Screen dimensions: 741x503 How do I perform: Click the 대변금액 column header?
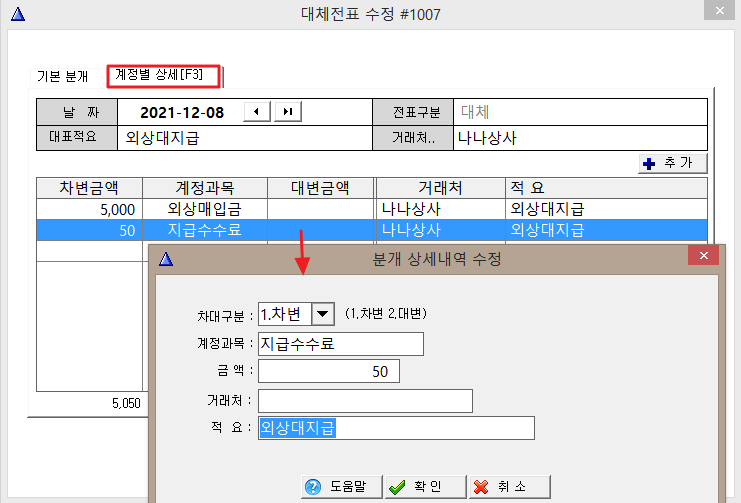(x=320, y=188)
